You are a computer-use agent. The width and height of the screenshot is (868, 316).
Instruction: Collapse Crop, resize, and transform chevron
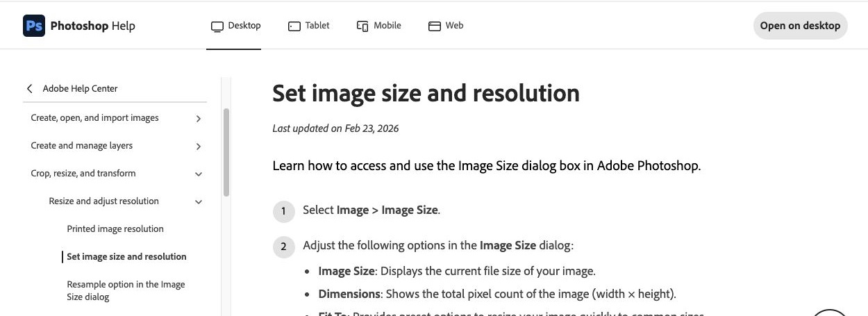pos(199,174)
